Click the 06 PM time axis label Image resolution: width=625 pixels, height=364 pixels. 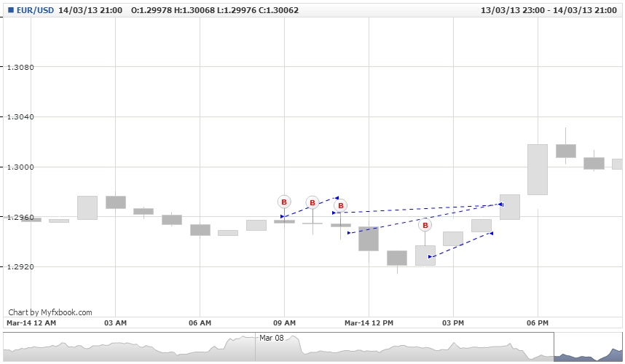point(538,323)
